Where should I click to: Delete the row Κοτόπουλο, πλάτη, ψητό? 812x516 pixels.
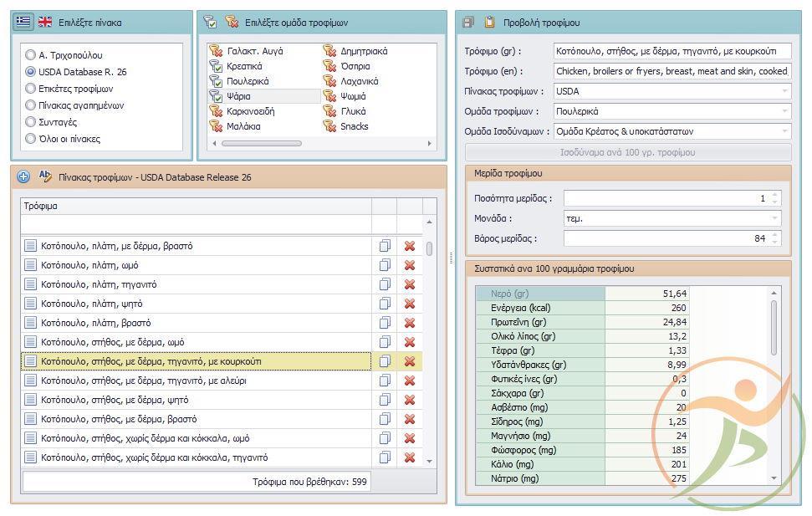coord(410,303)
